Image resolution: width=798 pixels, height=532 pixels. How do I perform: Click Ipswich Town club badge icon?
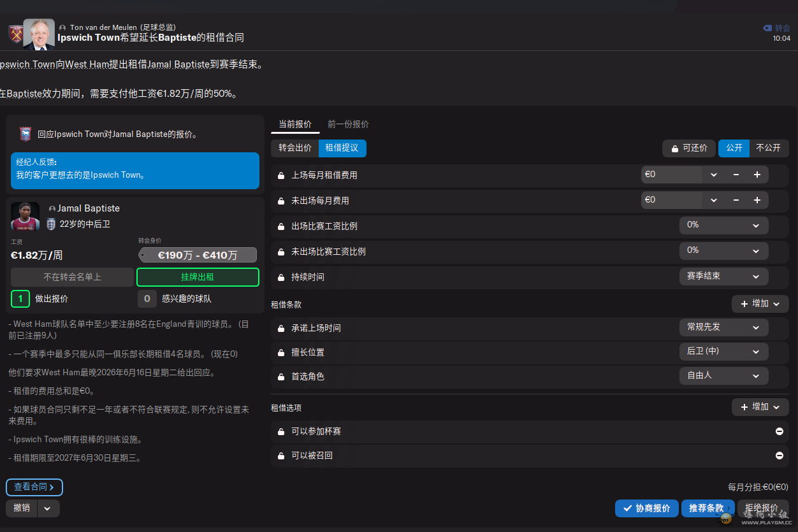pos(25,134)
